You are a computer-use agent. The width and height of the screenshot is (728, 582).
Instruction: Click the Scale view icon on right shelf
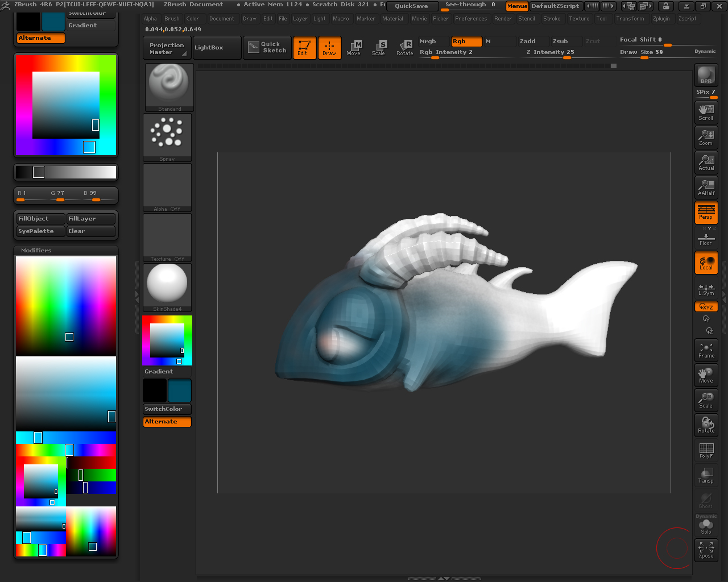click(706, 400)
